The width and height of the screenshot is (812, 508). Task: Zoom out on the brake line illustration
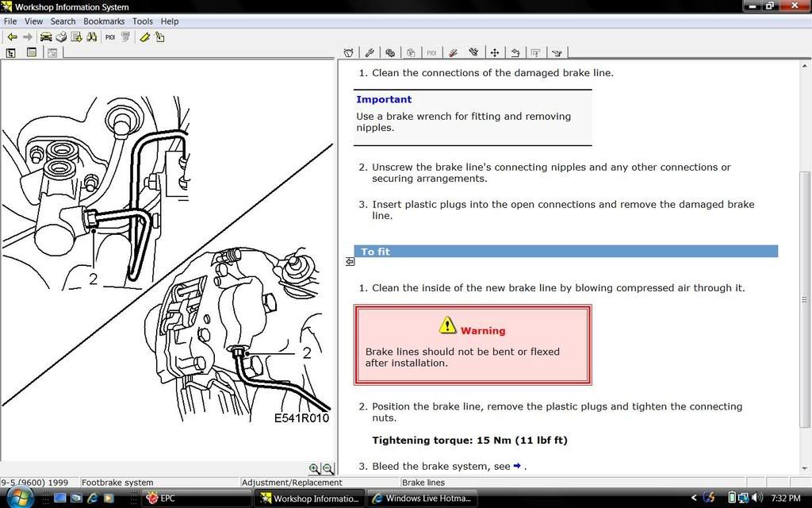pos(327,469)
